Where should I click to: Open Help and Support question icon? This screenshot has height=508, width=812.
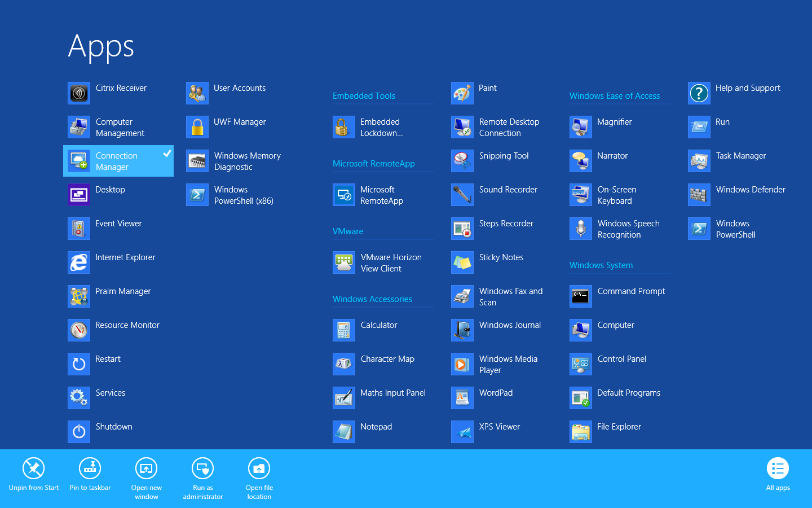(699, 93)
